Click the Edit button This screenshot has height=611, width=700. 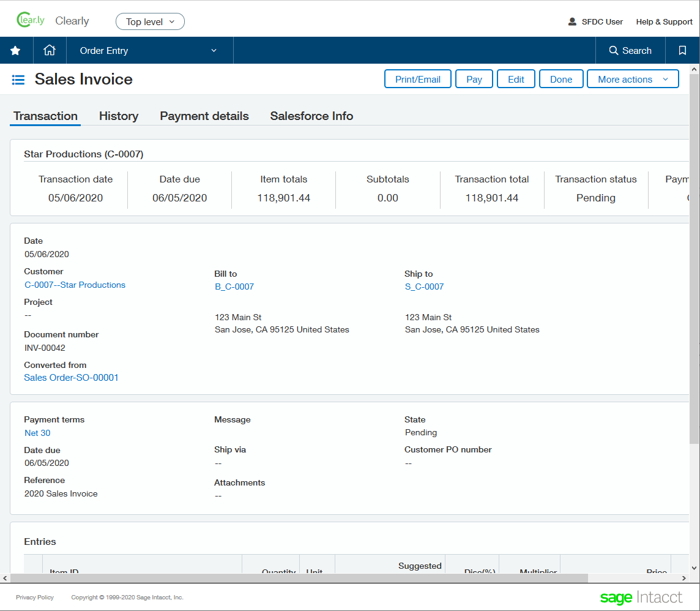point(516,80)
